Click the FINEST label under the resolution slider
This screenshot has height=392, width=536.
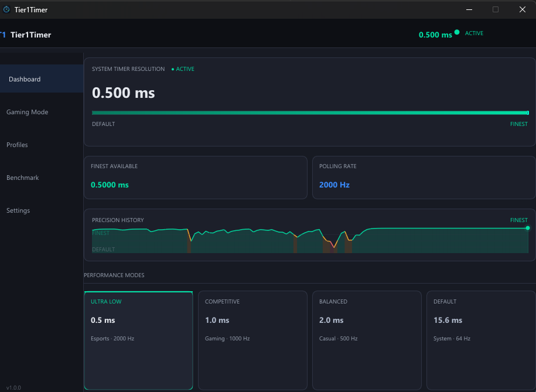coord(518,124)
